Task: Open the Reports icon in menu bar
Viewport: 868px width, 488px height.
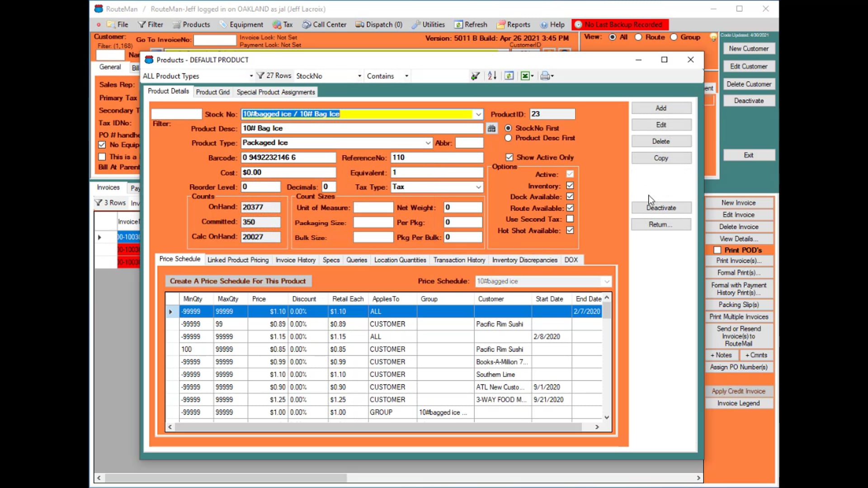Action: click(501, 24)
